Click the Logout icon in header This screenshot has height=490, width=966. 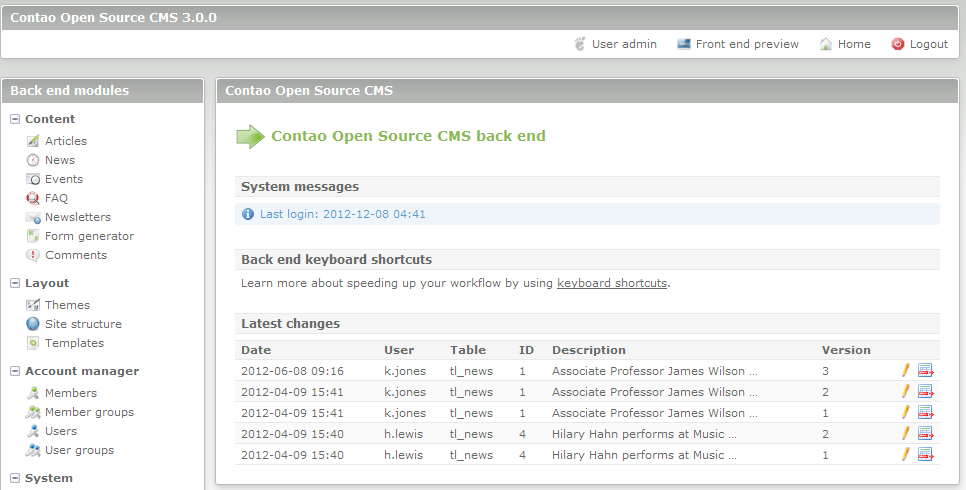pyautogui.click(x=898, y=44)
